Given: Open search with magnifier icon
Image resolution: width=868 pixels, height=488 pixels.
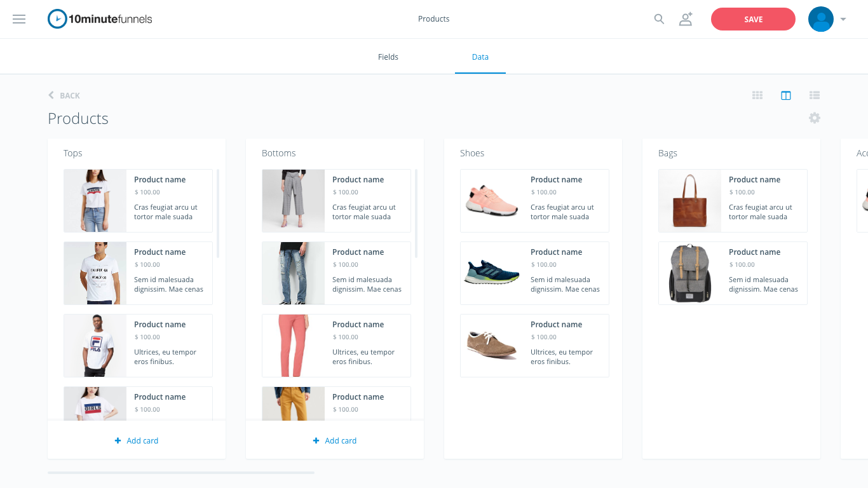Looking at the screenshot, I should [659, 19].
